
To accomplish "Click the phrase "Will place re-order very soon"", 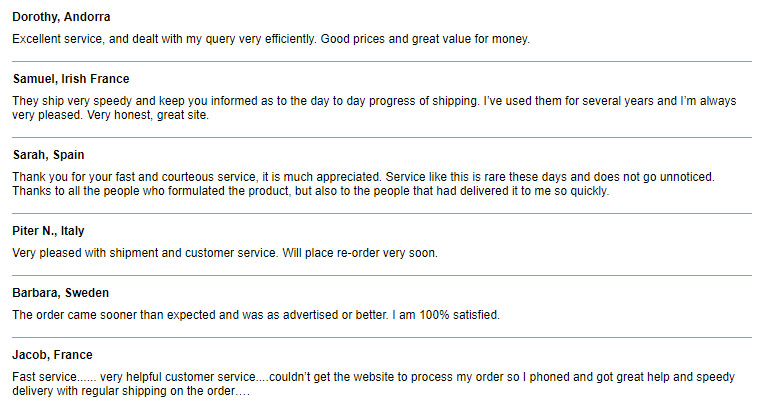I will click(x=361, y=253).
